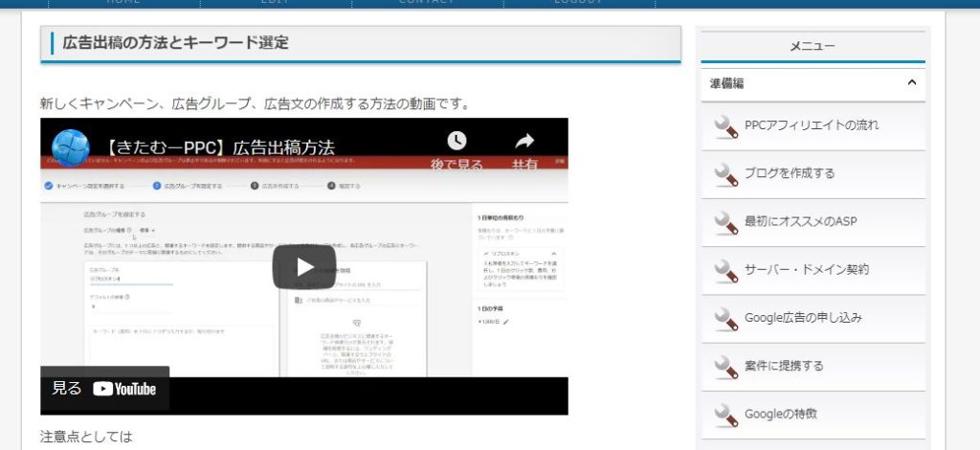Click the 広告出稿の方法とキーワード選定 heading
980x450 pixels.
[x=175, y=43]
